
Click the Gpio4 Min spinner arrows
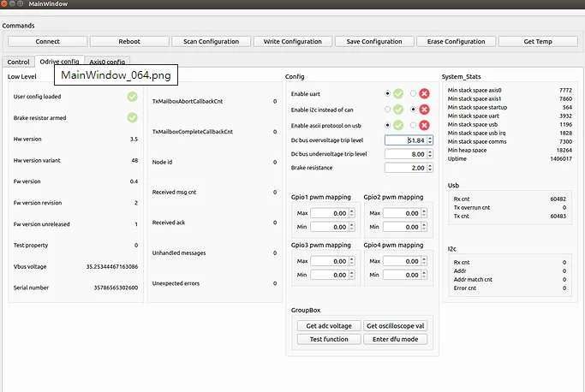[424, 275]
